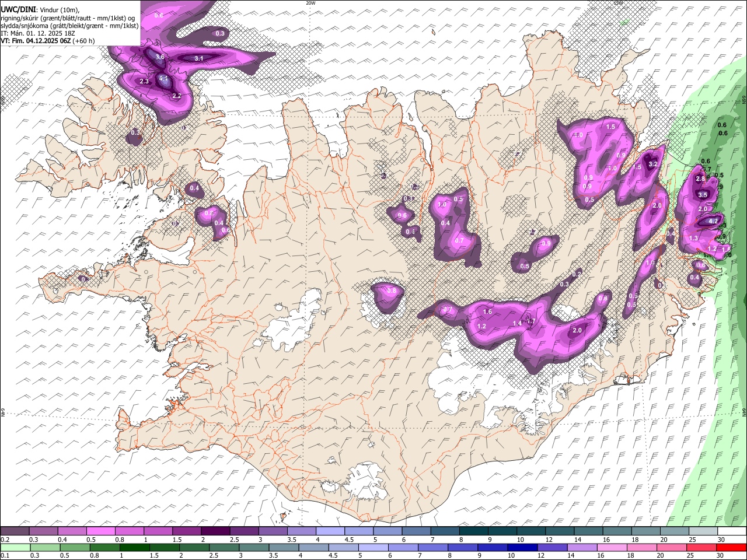The width and height of the screenshot is (747, 560).
Task: Click the '2.8' value near the east coast
Action: coord(700,179)
